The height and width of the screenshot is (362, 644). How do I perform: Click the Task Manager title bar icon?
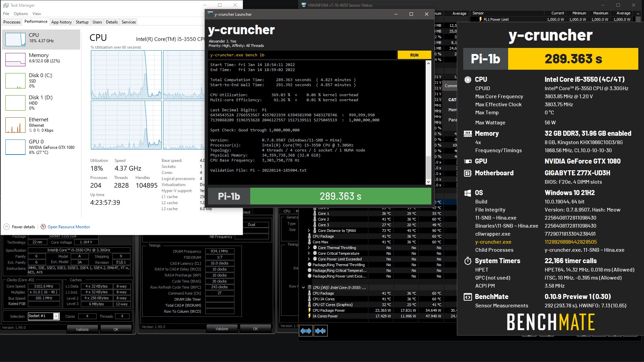pos(6,5)
